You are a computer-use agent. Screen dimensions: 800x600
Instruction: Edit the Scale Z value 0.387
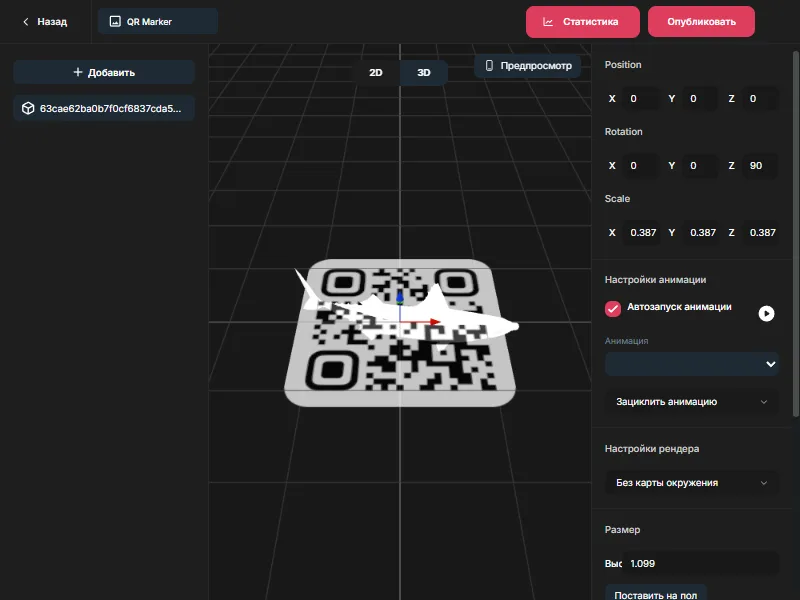[x=760, y=233]
